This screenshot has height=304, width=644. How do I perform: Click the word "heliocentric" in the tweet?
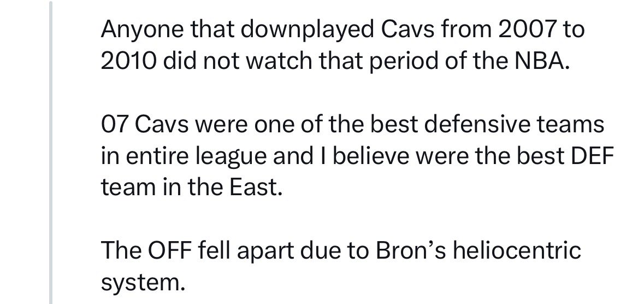pyautogui.click(x=517, y=250)
